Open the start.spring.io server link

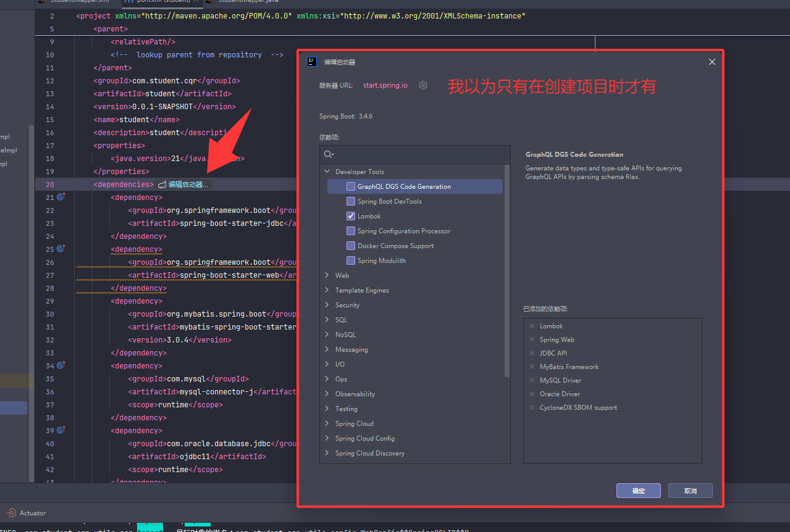[385, 85]
